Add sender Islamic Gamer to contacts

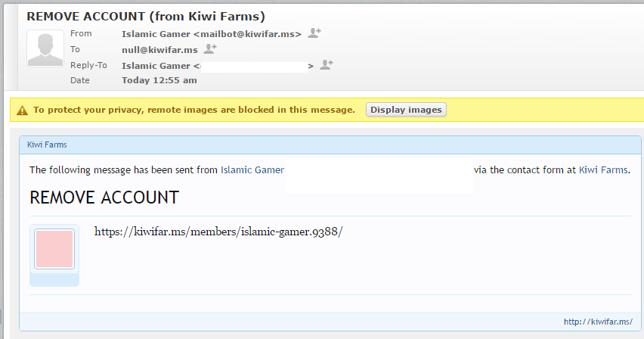[314, 33]
